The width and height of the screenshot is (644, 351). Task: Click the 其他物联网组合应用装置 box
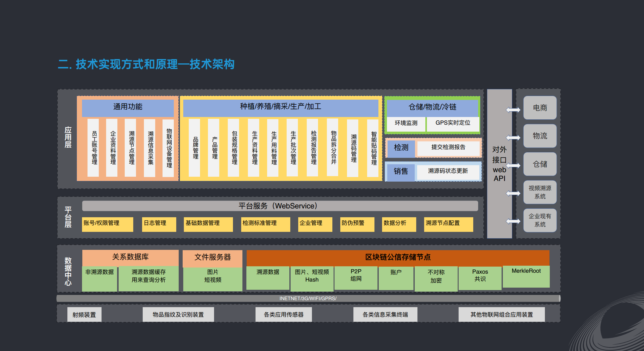click(x=502, y=314)
